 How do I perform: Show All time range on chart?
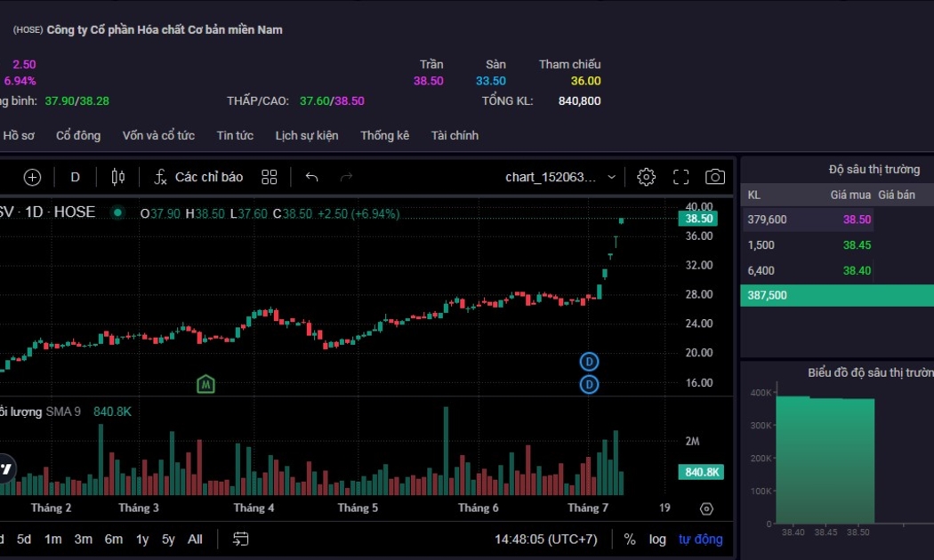(195, 539)
